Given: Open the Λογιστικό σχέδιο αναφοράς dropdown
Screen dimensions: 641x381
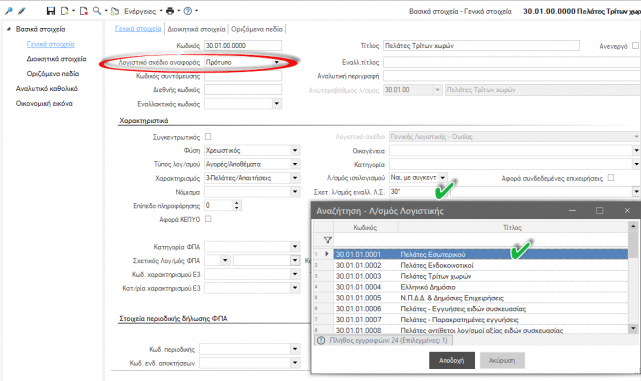Looking at the screenshot, I should 277,63.
